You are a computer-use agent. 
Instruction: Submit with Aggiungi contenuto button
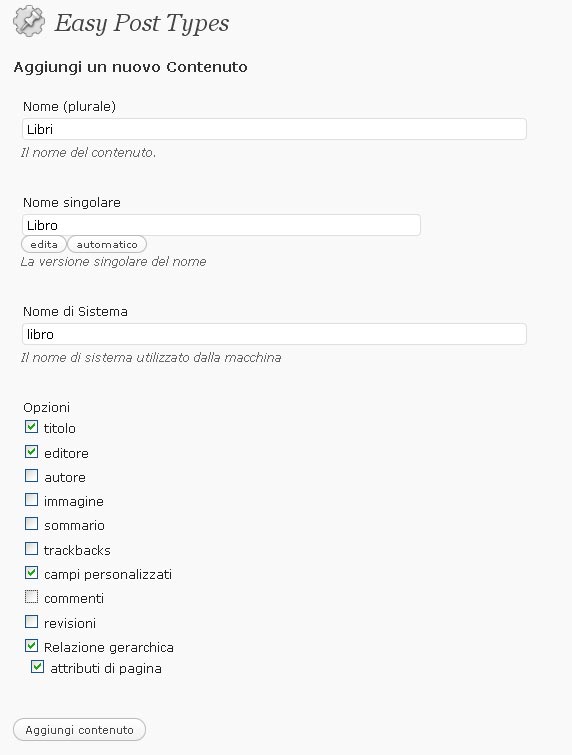click(79, 730)
